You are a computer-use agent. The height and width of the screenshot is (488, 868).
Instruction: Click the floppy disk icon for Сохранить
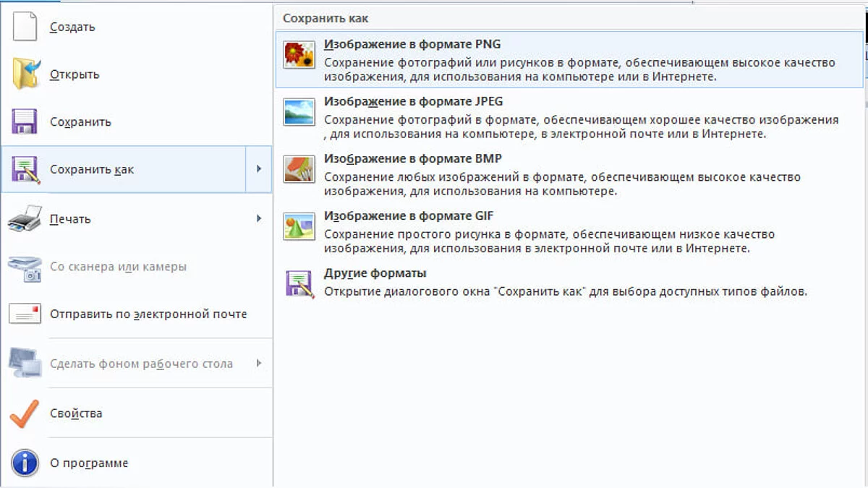coord(25,121)
